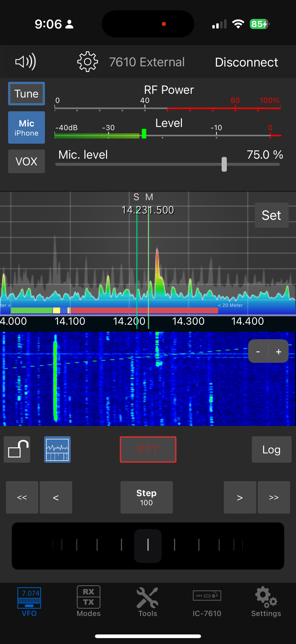Toggle the spectrum scope display icon
Image resolution: width=296 pixels, height=644 pixels.
pyautogui.click(x=57, y=449)
